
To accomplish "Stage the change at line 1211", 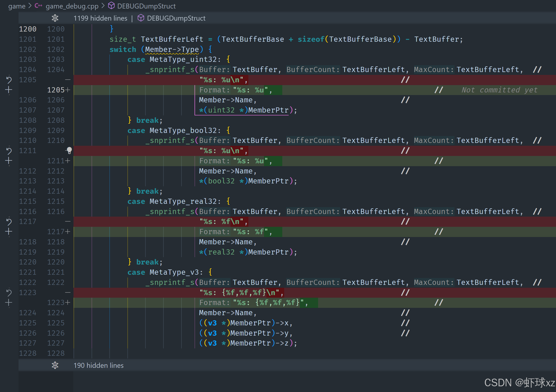I will 9,161.
